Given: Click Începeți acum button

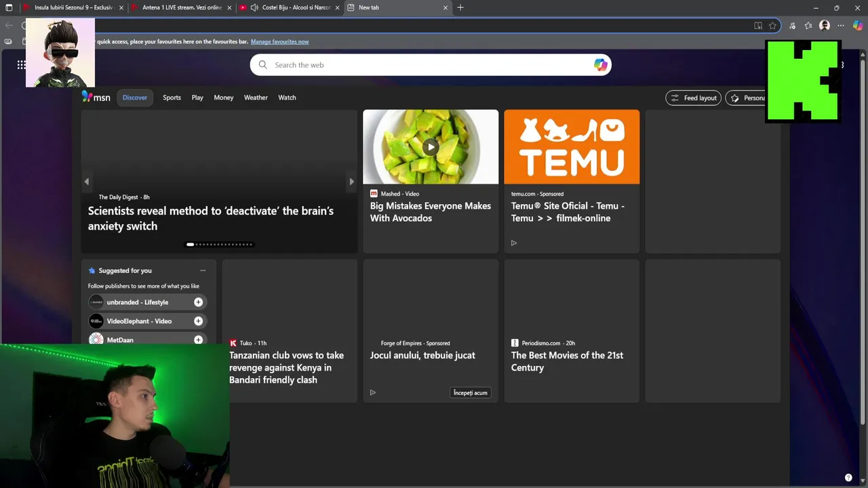Looking at the screenshot, I should (x=470, y=392).
